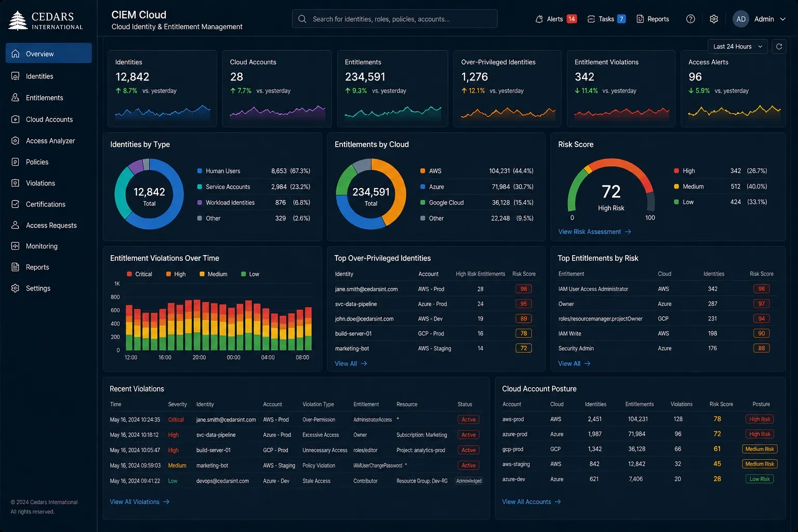Select Cloud Accounts in the sidebar

pos(48,119)
